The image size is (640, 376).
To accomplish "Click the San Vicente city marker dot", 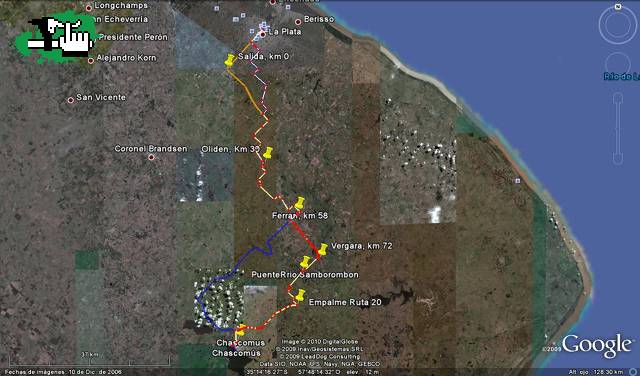I will (x=70, y=100).
